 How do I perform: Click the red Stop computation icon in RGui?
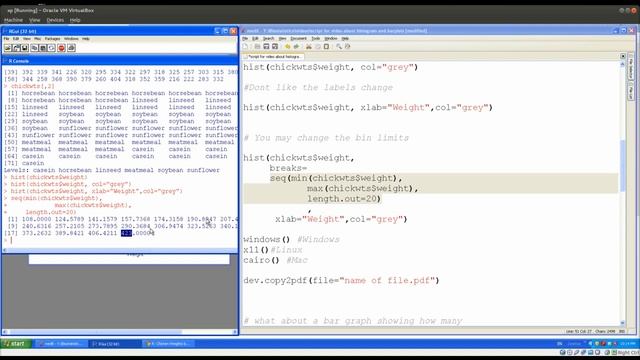coord(62,48)
